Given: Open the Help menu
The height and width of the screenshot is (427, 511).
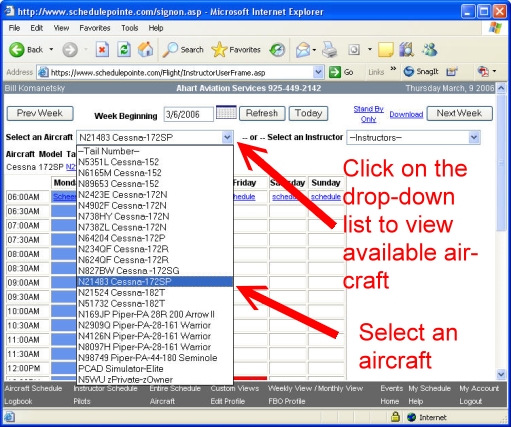Looking at the screenshot, I should coord(156,28).
